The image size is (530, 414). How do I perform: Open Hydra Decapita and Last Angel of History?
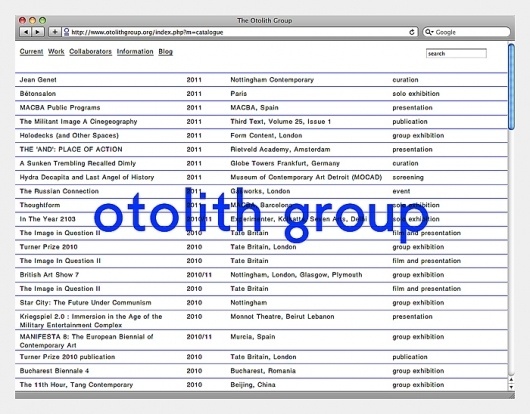click(87, 177)
